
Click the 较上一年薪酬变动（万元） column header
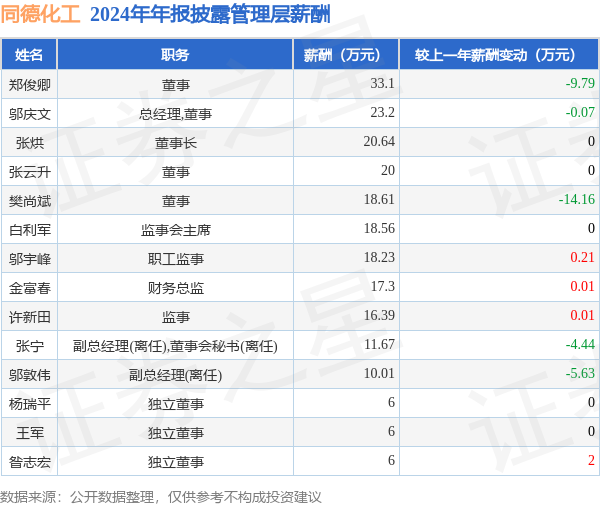[499, 54]
